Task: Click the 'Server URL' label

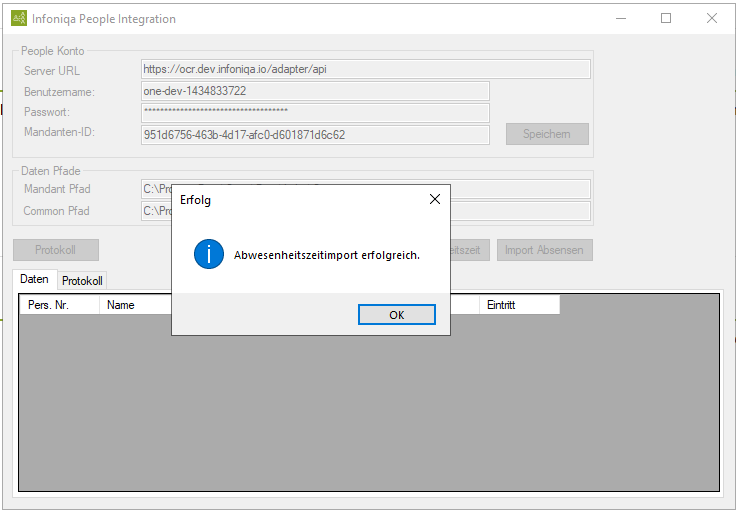Action: [52, 71]
